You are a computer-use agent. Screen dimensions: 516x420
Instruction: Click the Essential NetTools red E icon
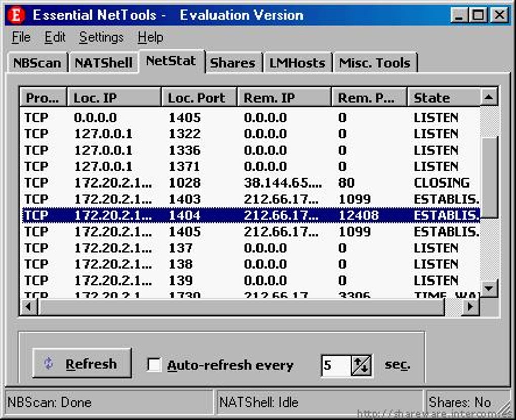pos(16,15)
